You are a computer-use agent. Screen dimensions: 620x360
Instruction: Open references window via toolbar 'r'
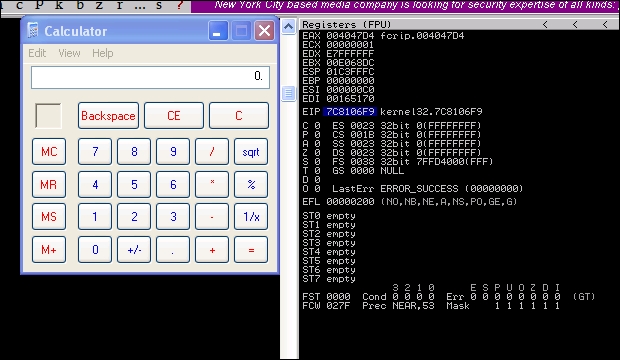tap(119, 6)
